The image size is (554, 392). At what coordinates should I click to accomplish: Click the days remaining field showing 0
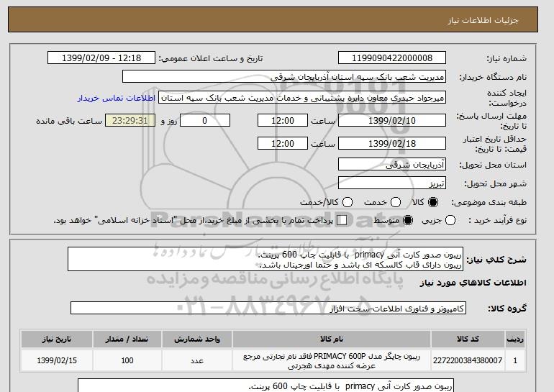[205, 120]
